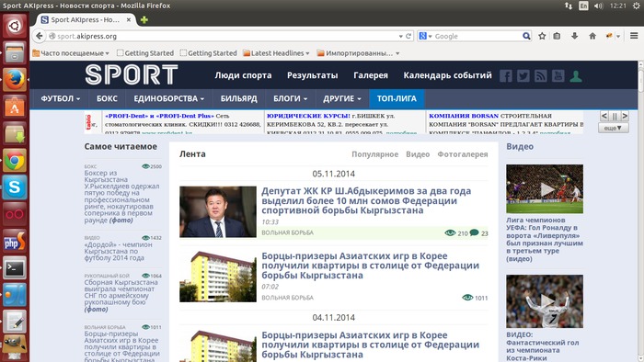The image size is (644, 362).
Task: Show next ad banner arrow
Action: (625, 116)
